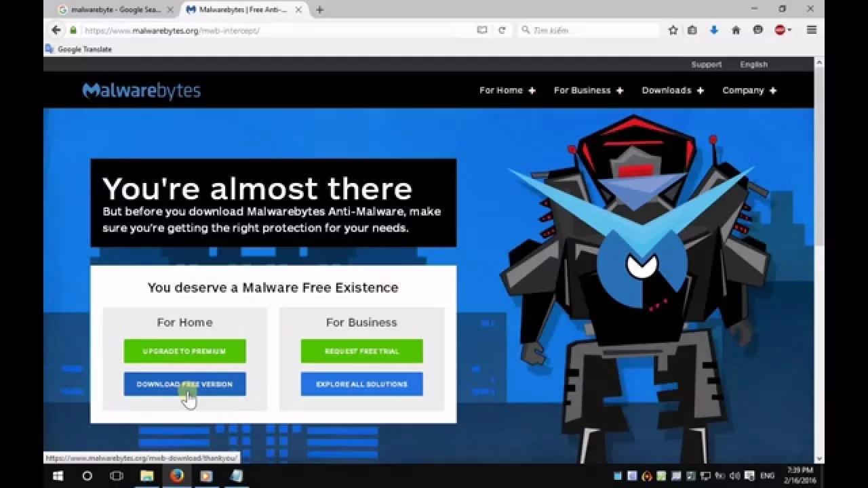
Task: Click Explore All Solutions button
Action: point(361,384)
